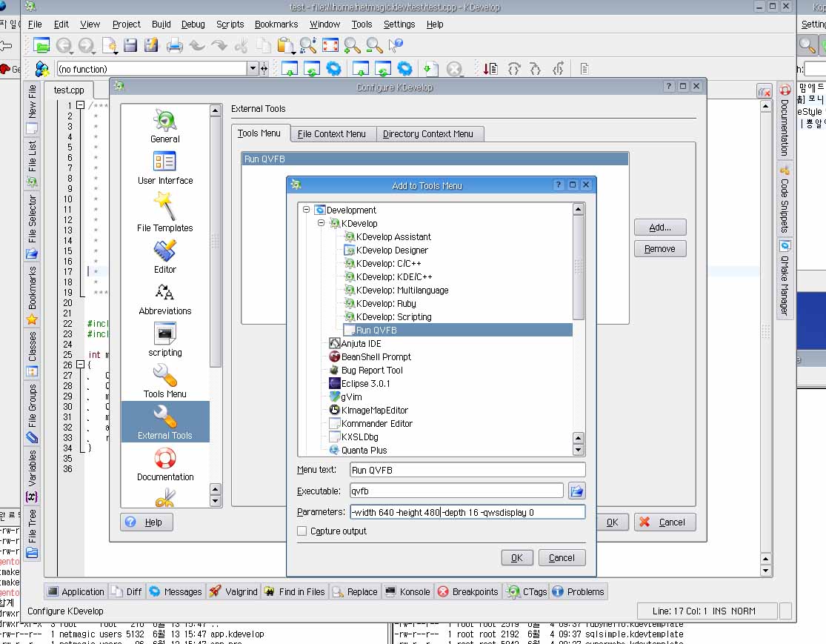Click into the Menu text field
Viewport: 826px width, 644px height.
(x=467, y=470)
